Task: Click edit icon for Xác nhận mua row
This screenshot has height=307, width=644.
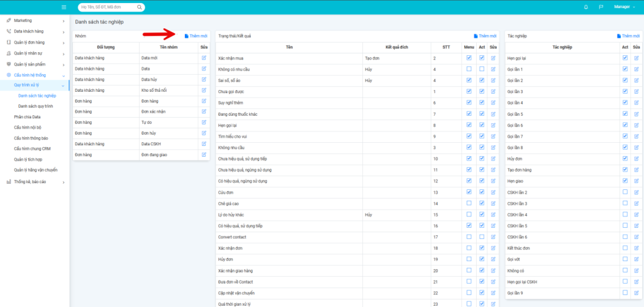Action: click(493, 58)
